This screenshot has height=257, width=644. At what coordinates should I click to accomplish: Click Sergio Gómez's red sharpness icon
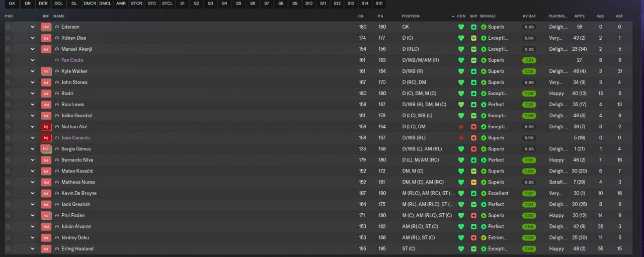click(473, 149)
